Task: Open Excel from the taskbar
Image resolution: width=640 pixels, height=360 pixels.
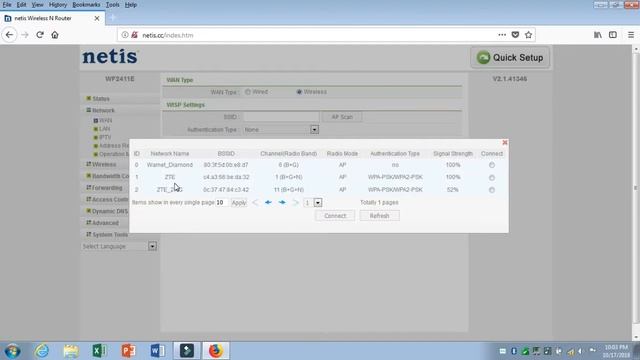Action: pyautogui.click(x=99, y=351)
